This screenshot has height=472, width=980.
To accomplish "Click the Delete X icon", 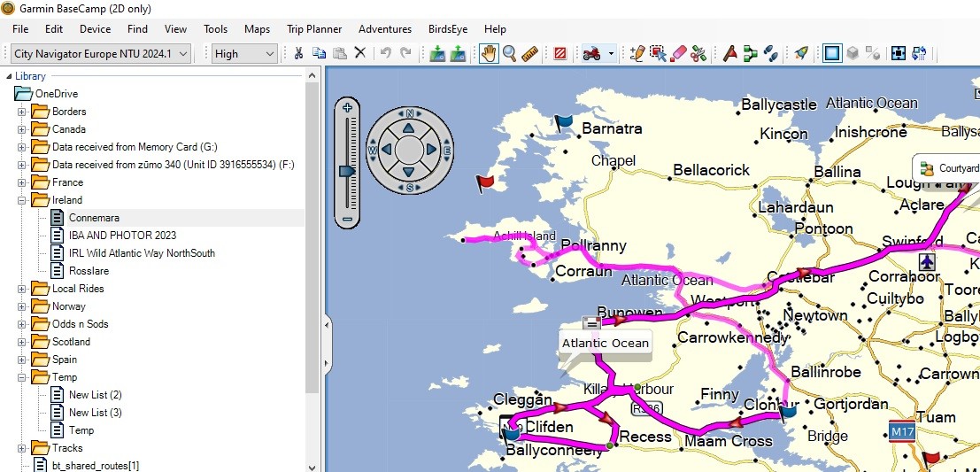I will pyautogui.click(x=360, y=54).
